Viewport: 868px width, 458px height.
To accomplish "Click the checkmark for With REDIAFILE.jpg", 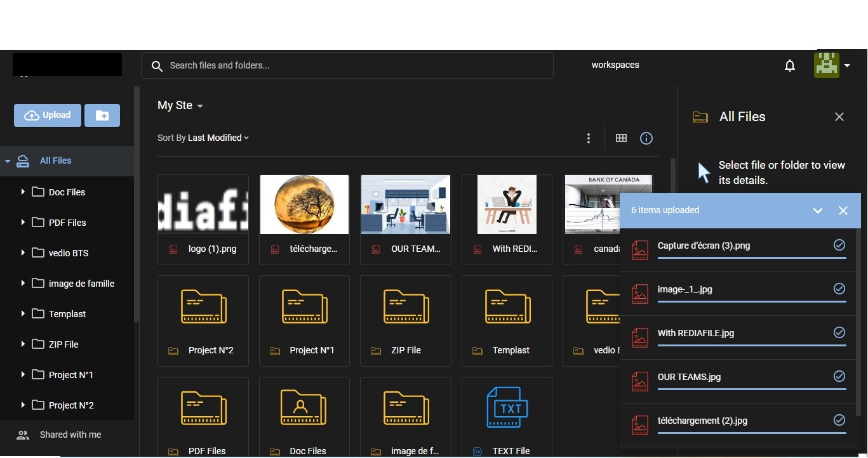I will pos(839,332).
